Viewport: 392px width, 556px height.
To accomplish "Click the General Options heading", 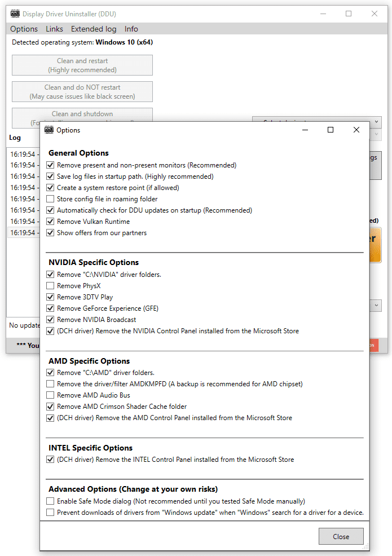I will tap(78, 153).
